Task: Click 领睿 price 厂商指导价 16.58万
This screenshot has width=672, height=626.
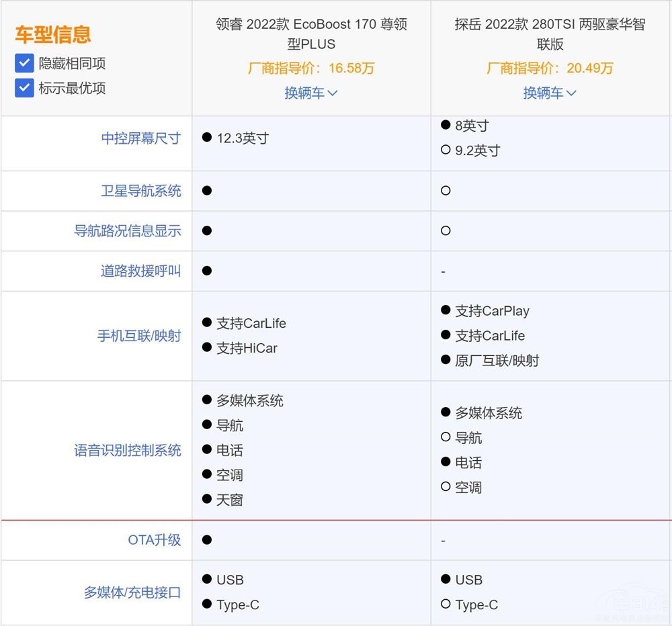Action: pyautogui.click(x=311, y=68)
